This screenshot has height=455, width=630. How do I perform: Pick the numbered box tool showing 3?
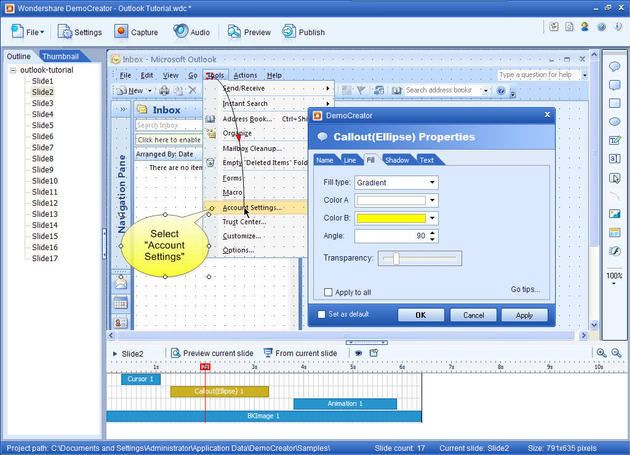(614, 159)
